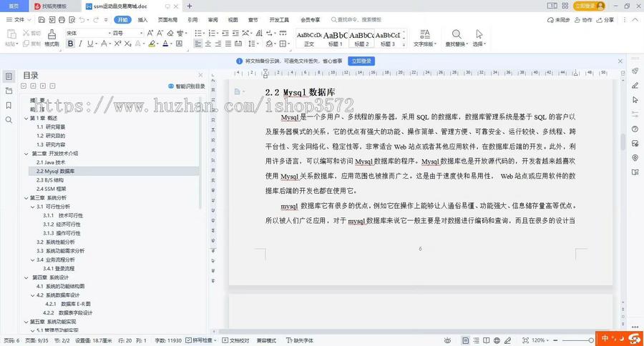Open the Page Layout (页面布局) ribbon tab
The width and height of the screenshot is (644, 346).
(167, 20)
